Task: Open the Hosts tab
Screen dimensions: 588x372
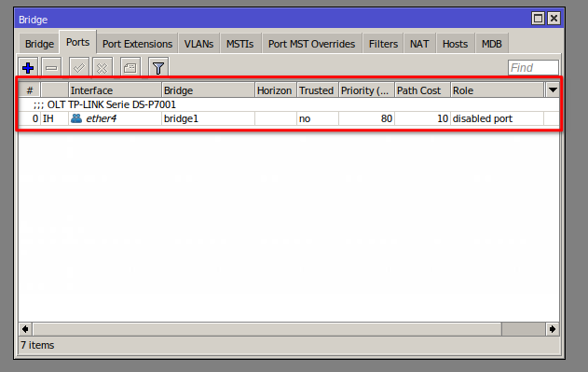Action: pos(455,44)
